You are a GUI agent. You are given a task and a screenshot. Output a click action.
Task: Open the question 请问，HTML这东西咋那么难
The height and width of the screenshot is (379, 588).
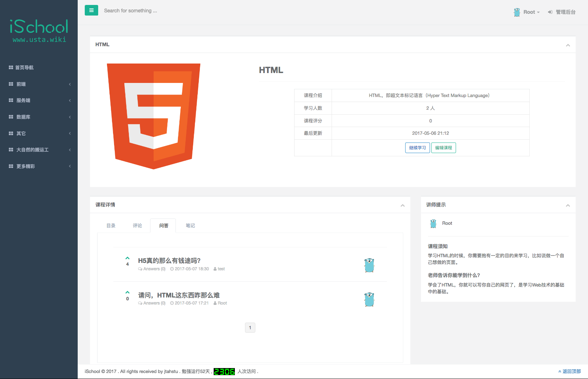coord(179,295)
